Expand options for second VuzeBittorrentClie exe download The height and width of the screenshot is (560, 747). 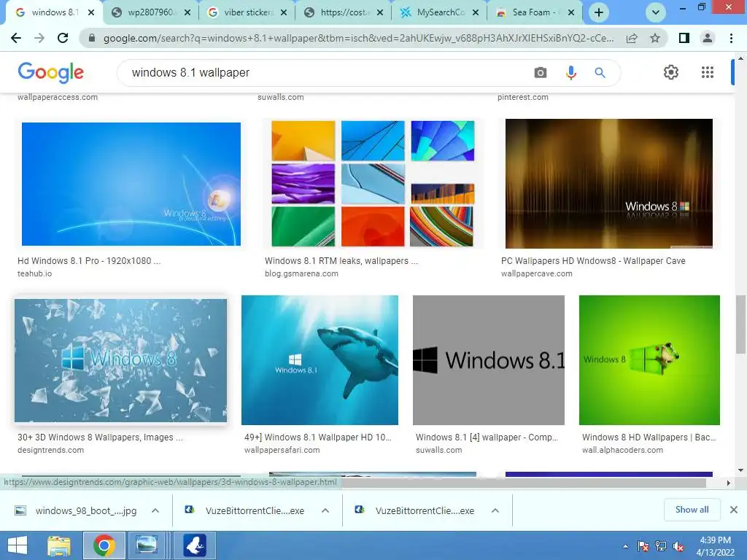click(x=495, y=510)
